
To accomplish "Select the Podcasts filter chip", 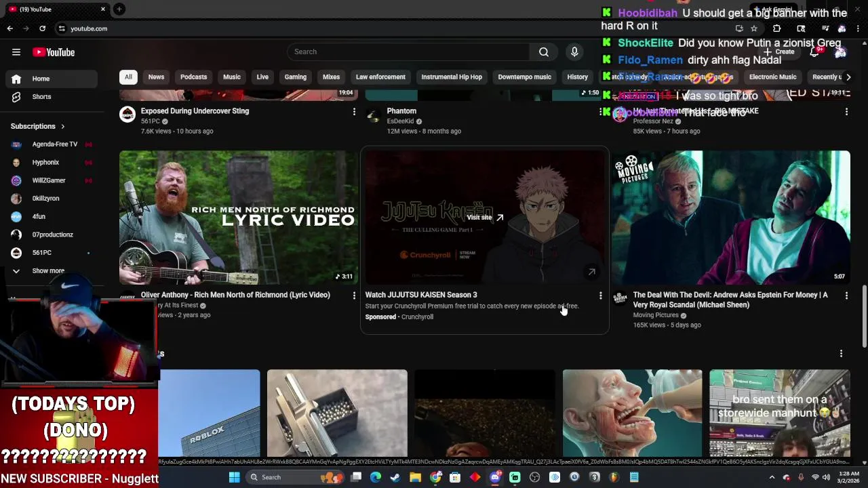I will (193, 77).
